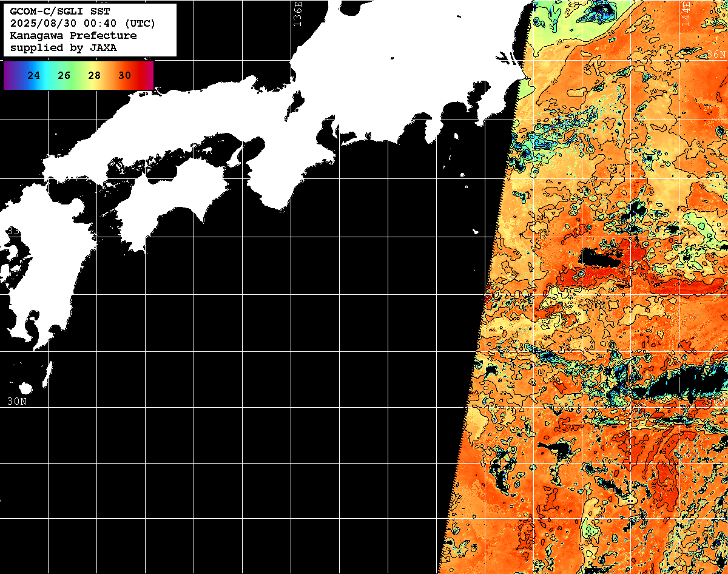The image size is (728, 574).
Task: Click the "136E" longitude label
Action: 297,13
